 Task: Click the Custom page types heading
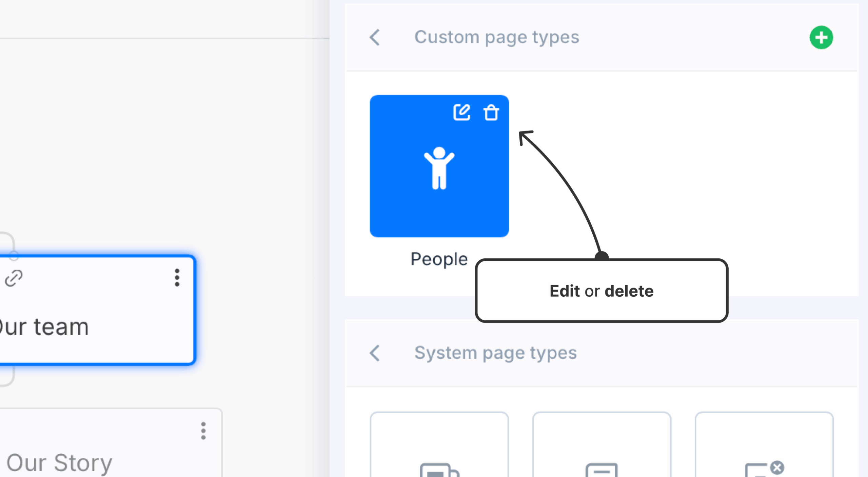(x=497, y=37)
